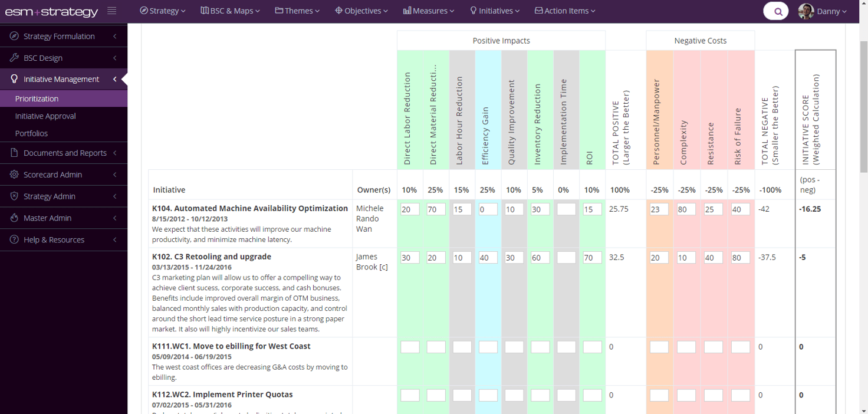Open the Portfolios page link
The width and height of the screenshot is (868, 414).
click(30, 133)
